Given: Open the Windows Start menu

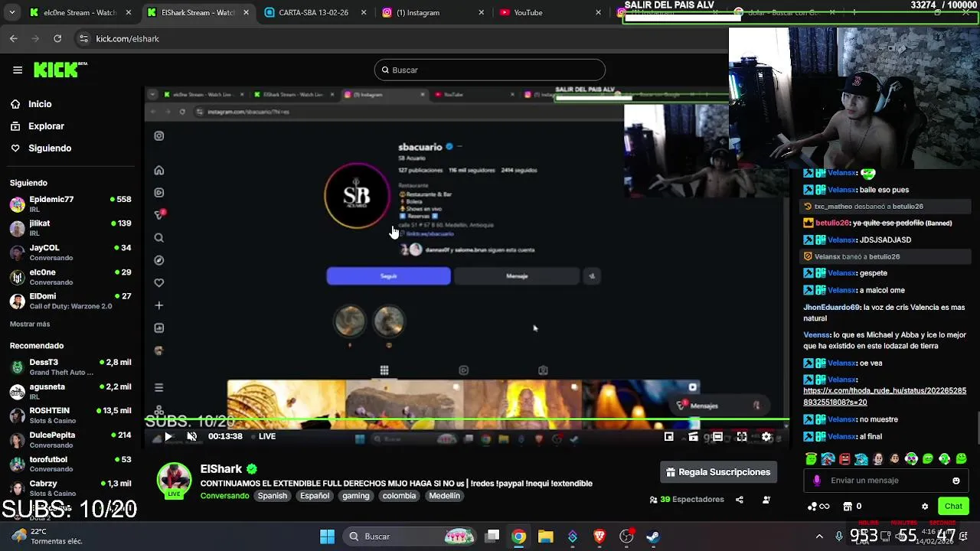Looking at the screenshot, I should tap(327, 536).
